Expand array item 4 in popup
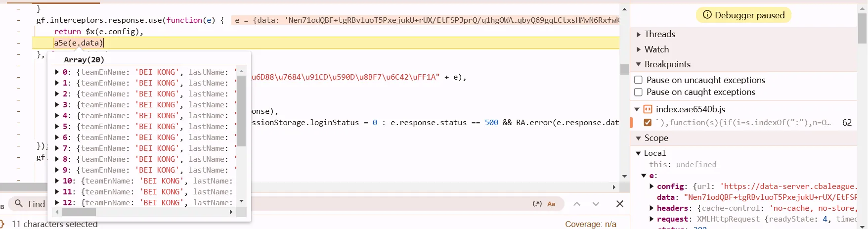868x229 pixels. tap(57, 116)
